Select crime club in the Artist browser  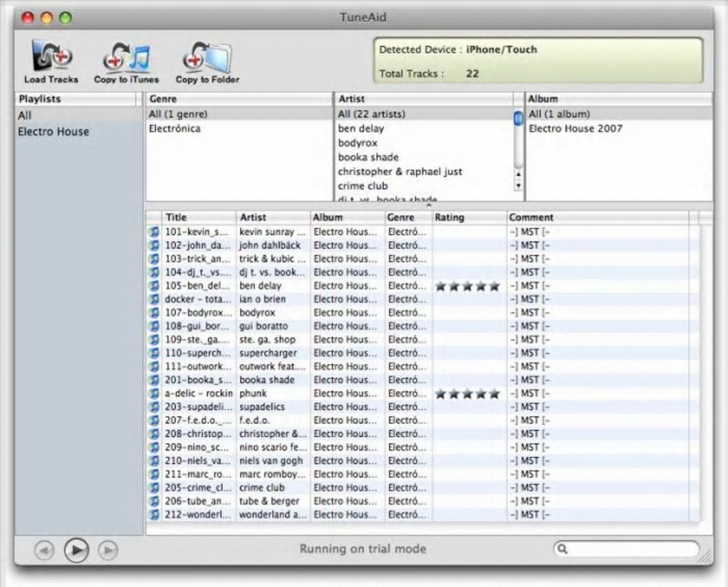point(425,186)
